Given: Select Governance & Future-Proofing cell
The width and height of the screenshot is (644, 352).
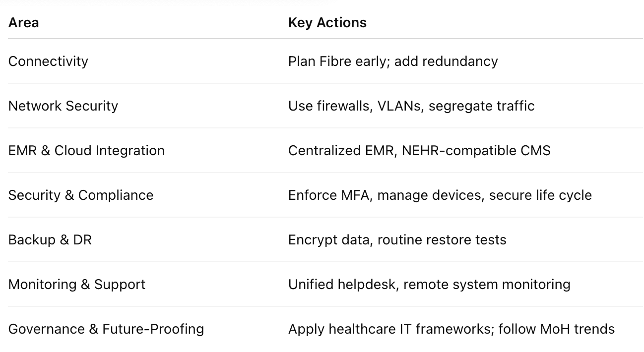Looking at the screenshot, I should tap(106, 329).
